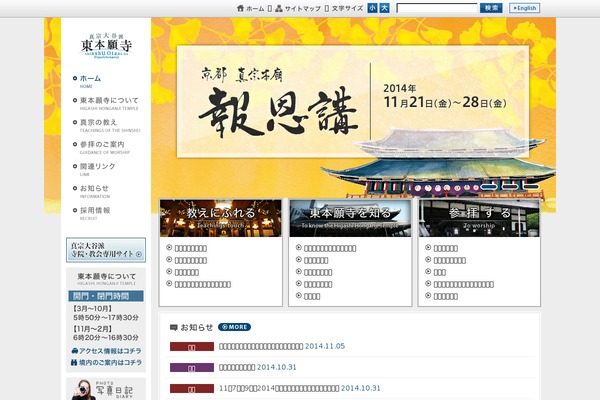Open 採用情報 RECRUIT menu item
Image resolution: width=600 pixels, height=400 pixels.
click(91, 213)
